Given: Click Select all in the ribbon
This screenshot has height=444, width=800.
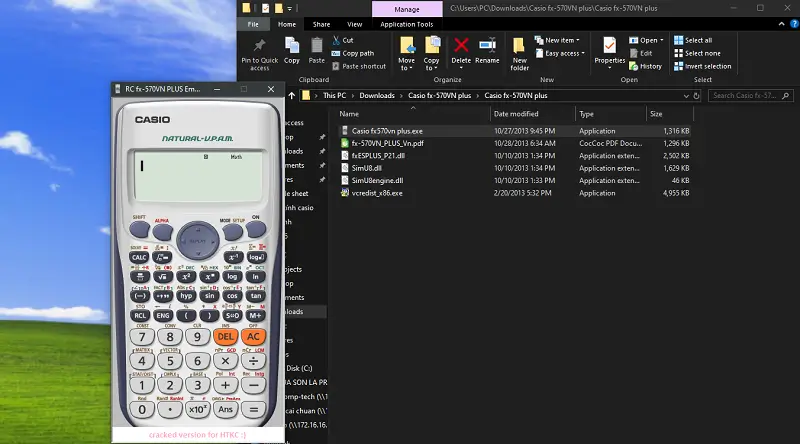Looking at the screenshot, I should [698, 40].
